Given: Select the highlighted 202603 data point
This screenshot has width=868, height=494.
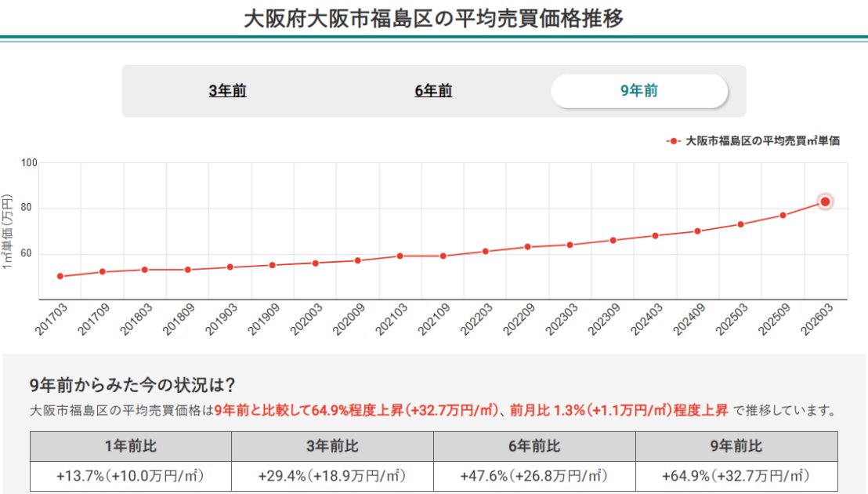Looking at the screenshot, I should [824, 202].
